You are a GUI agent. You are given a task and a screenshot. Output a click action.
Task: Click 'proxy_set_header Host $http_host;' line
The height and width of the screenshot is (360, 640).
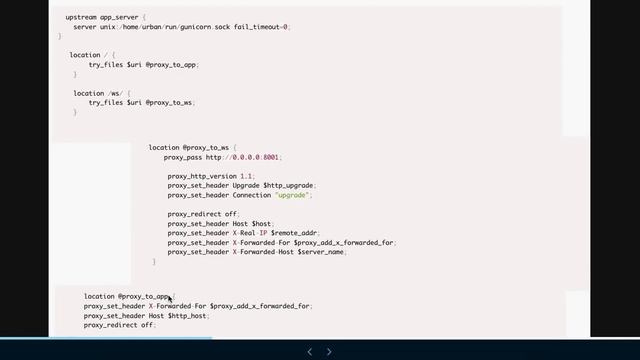pyautogui.click(x=146, y=316)
